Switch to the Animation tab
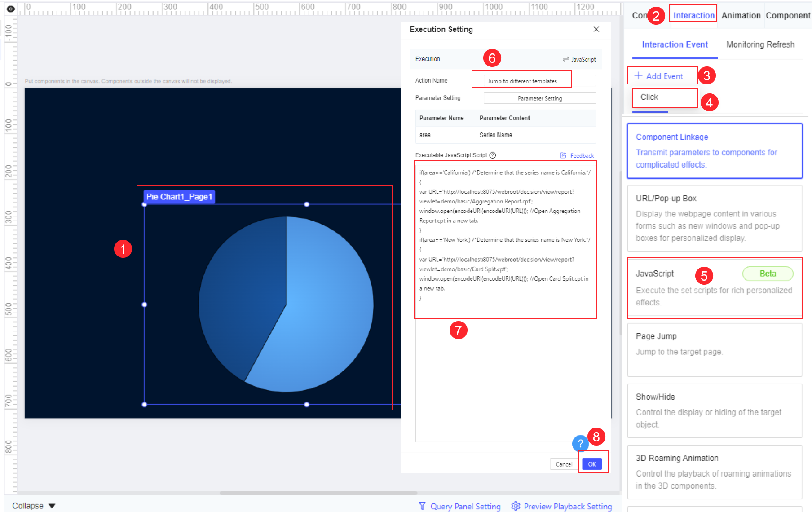The image size is (812, 512). tap(741, 15)
